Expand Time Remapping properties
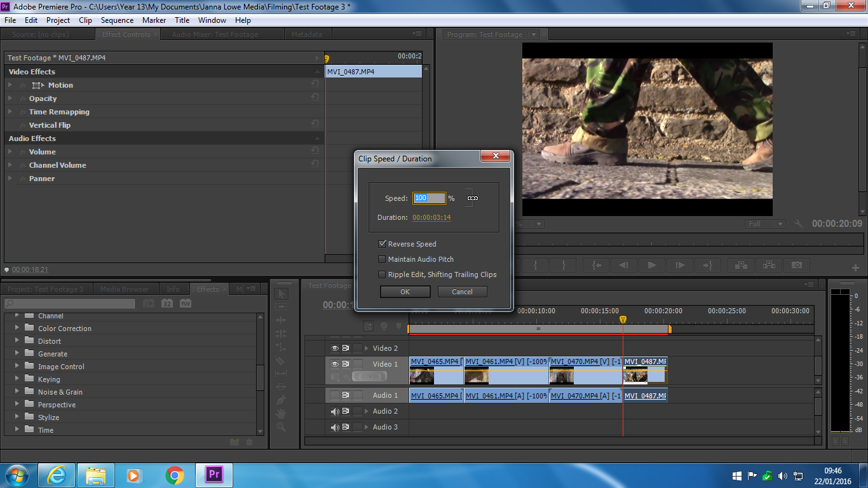 (x=10, y=111)
